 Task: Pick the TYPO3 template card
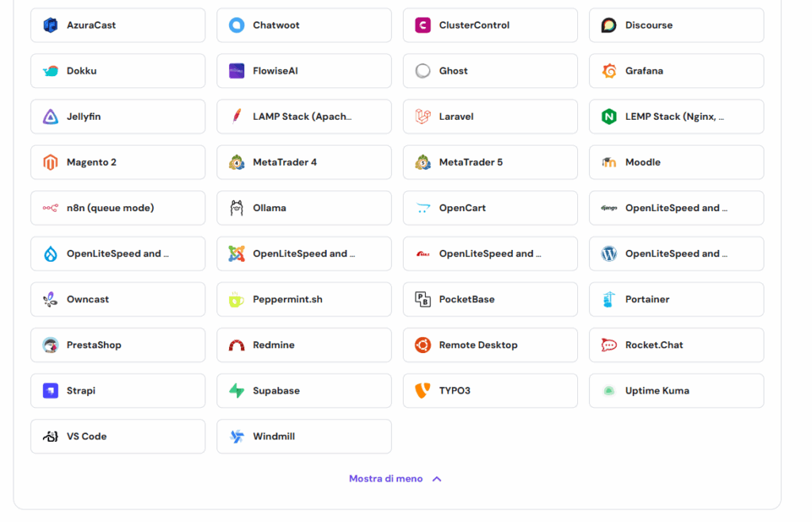(x=490, y=390)
